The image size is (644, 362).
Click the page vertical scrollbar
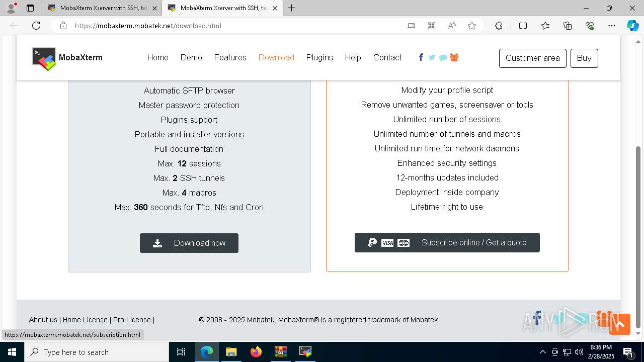click(x=638, y=237)
